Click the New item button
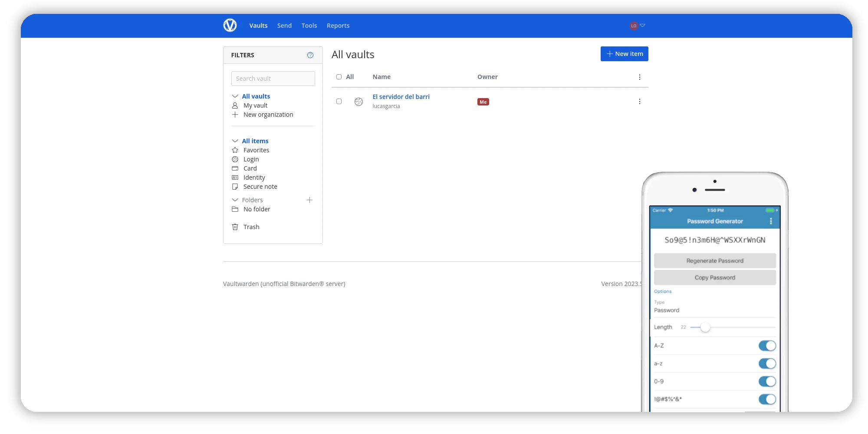 (624, 54)
